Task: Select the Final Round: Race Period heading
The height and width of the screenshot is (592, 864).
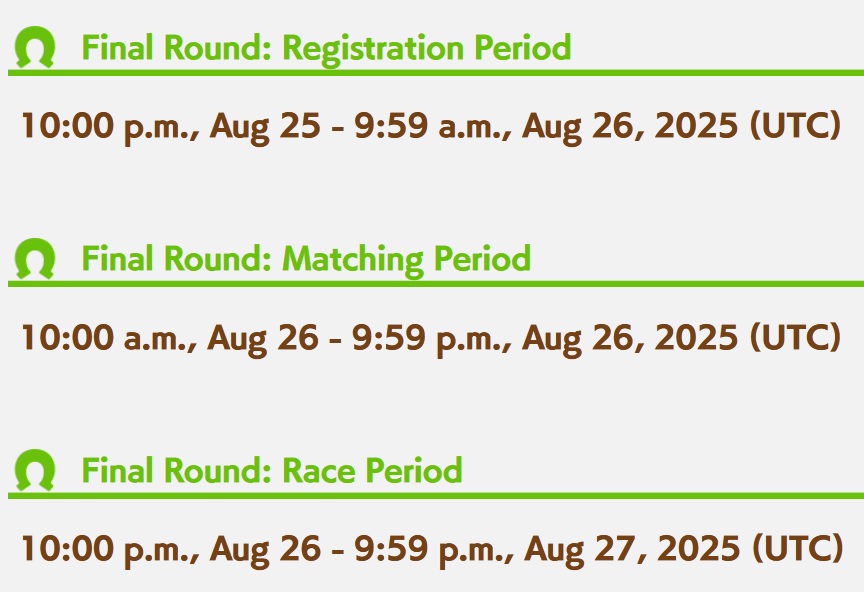Action: [x=272, y=470]
